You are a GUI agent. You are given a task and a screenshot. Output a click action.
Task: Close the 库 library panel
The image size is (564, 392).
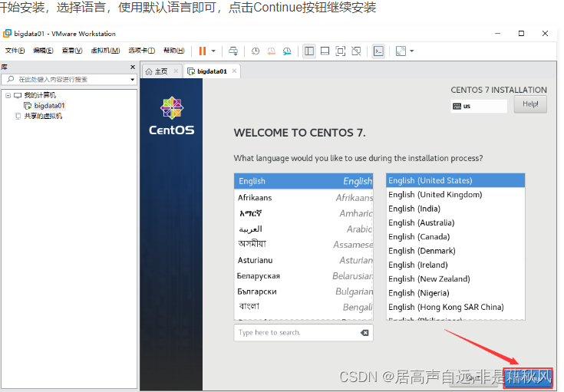point(133,68)
